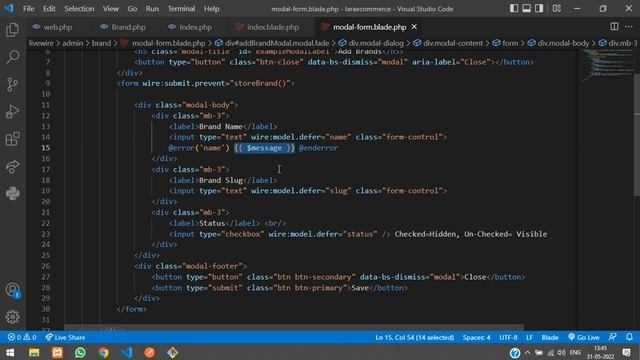The height and width of the screenshot is (360, 640).
Task: Open Windows action center icon
Action: tap(627, 352)
